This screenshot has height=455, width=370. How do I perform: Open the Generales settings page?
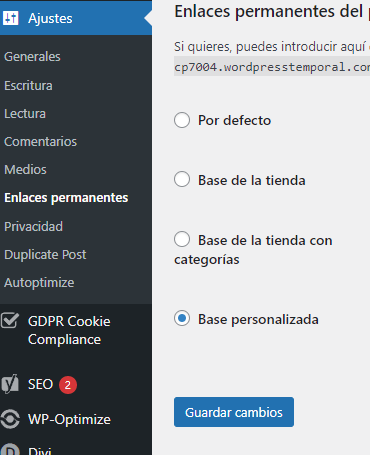tap(32, 57)
